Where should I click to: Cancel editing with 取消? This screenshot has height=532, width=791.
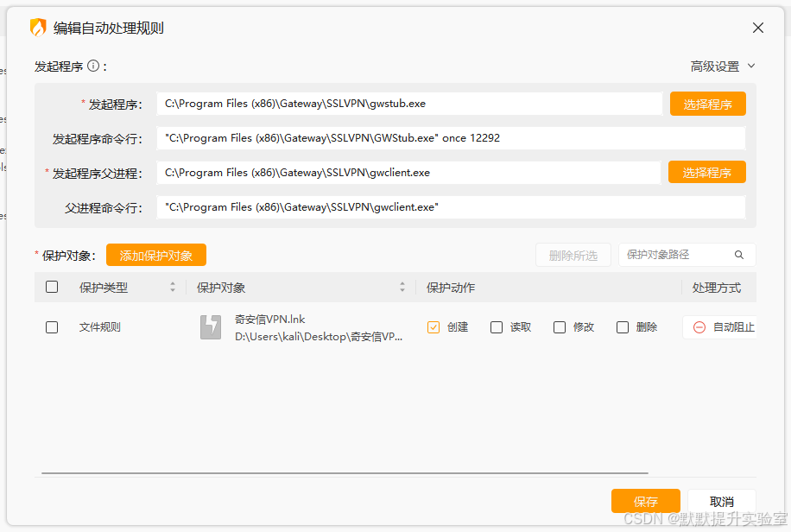click(x=721, y=501)
